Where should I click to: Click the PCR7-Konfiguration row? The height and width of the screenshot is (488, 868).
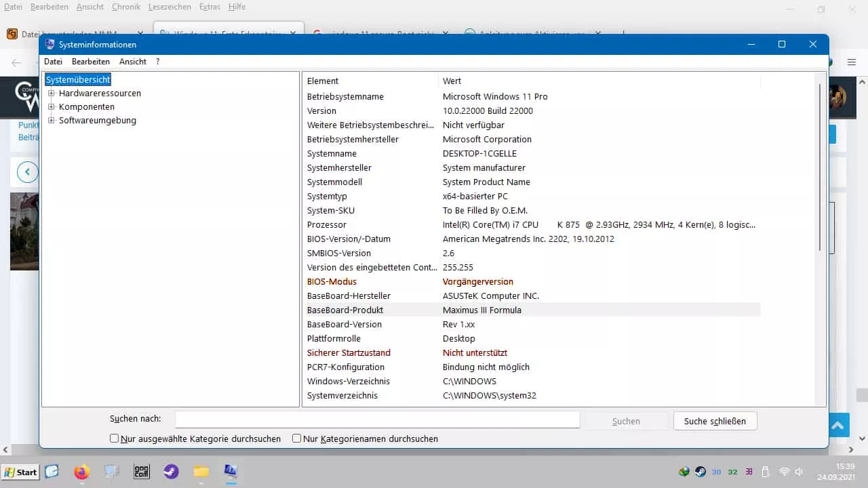(532, 367)
